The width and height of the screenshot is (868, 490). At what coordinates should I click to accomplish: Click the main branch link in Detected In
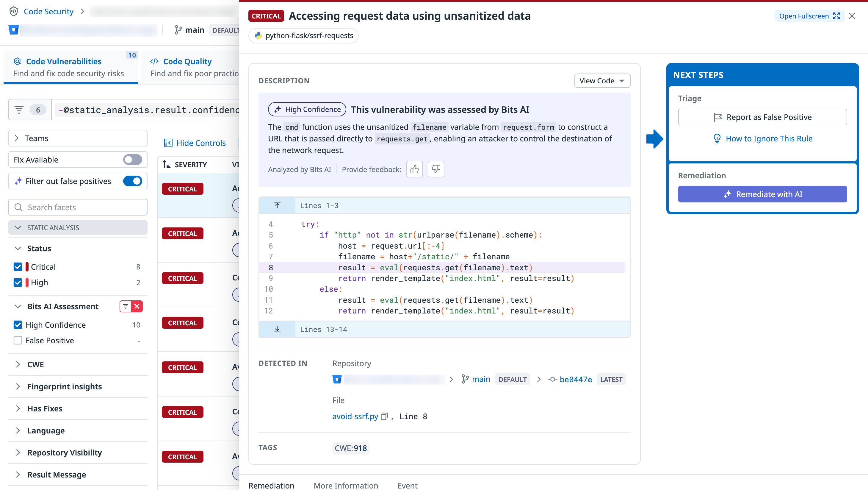[x=481, y=379]
